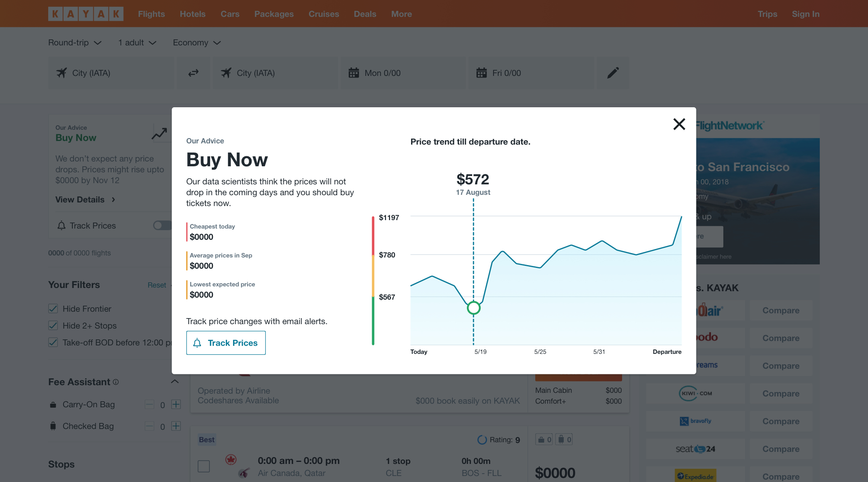Open the departure date calendar icon

(x=354, y=73)
